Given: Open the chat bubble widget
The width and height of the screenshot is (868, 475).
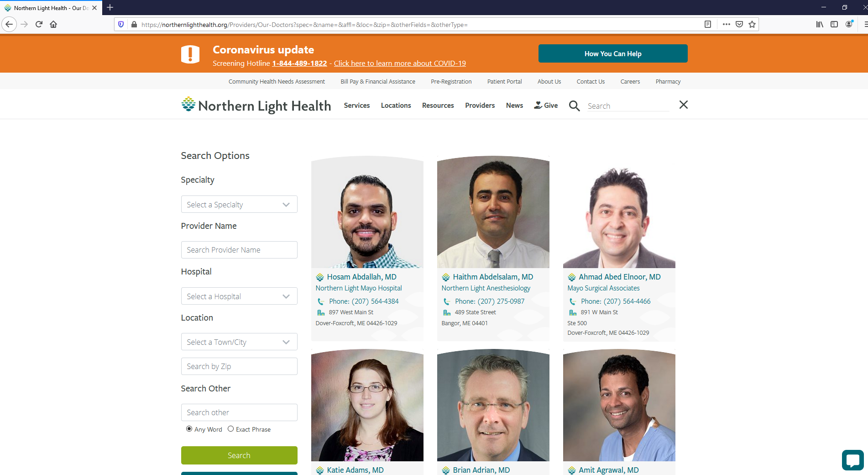Looking at the screenshot, I should [x=852, y=460].
